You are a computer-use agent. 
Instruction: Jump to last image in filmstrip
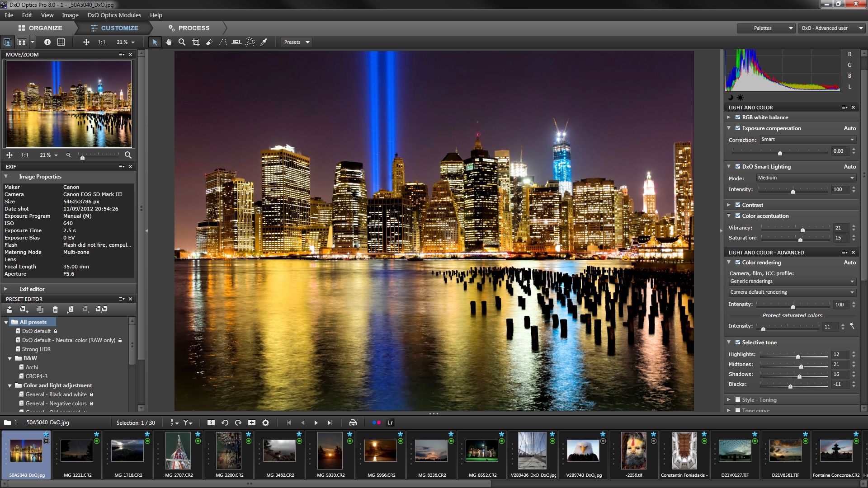tap(330, 423)
